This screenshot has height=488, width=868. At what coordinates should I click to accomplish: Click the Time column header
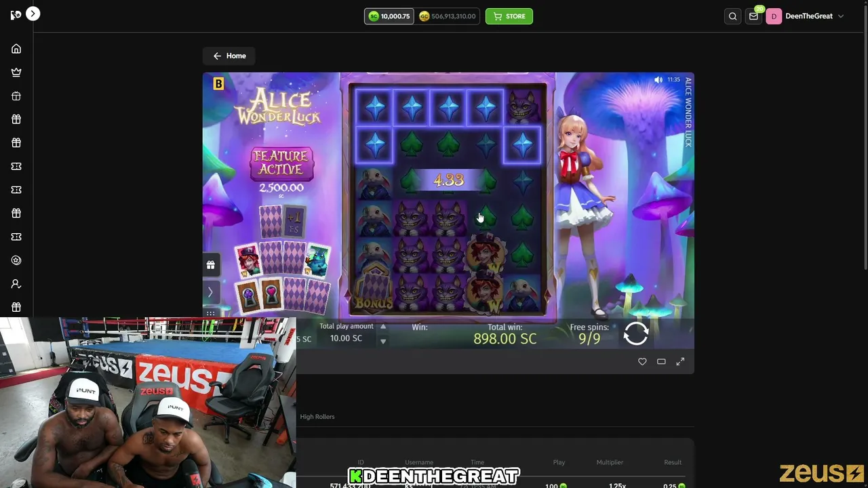pos(477,462)
